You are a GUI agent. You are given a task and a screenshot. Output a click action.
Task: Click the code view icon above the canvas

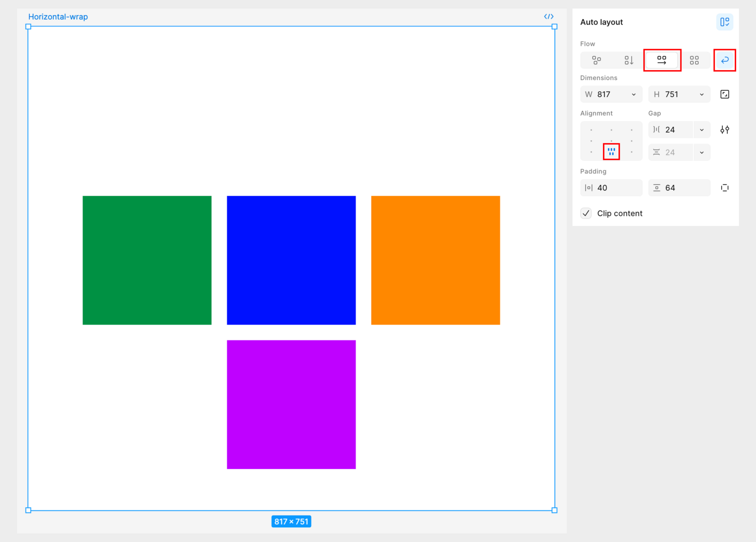click(x=549, y=16)
